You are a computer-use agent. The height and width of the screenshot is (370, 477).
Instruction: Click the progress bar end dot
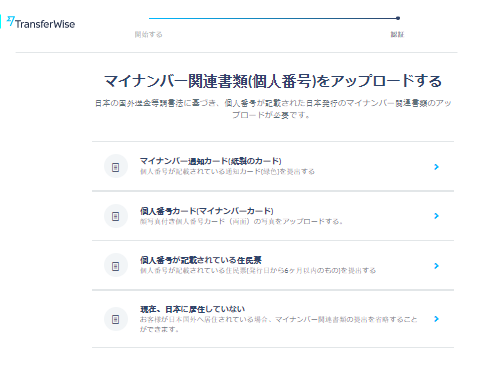coord(398,18)
